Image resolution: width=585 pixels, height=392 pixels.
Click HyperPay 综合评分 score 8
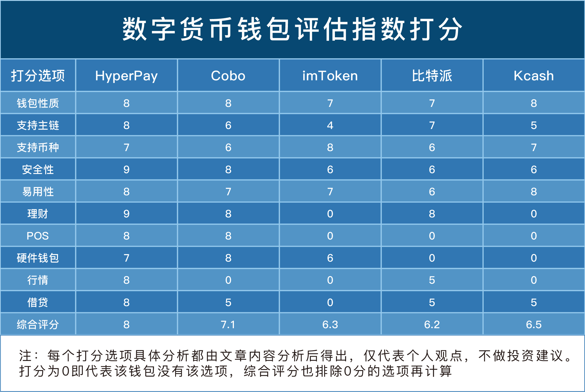[x=131, y=328]
